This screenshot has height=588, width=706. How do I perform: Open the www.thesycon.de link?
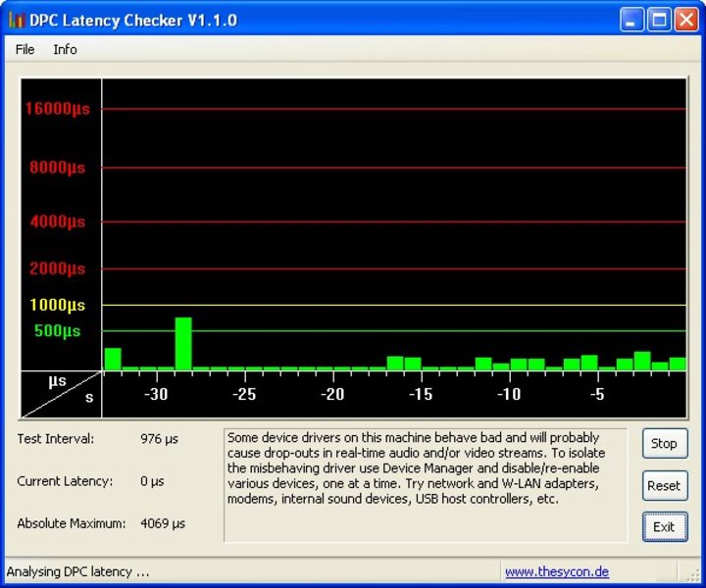(557, 571)
